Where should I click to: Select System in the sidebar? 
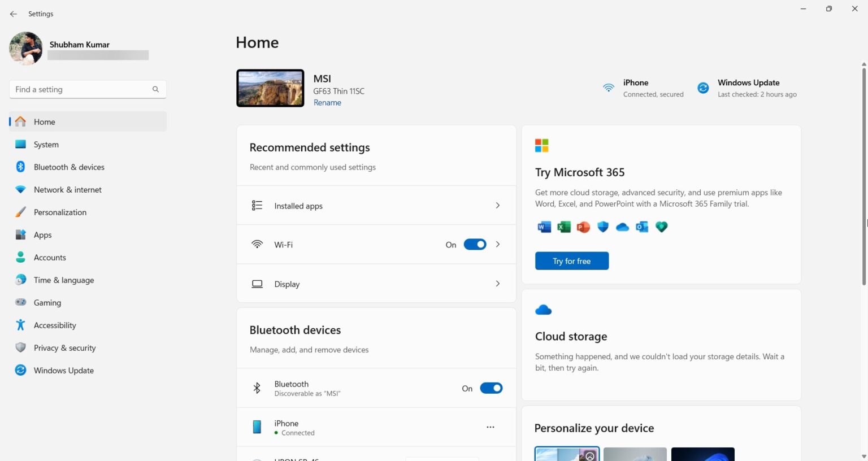click(46, 144)
